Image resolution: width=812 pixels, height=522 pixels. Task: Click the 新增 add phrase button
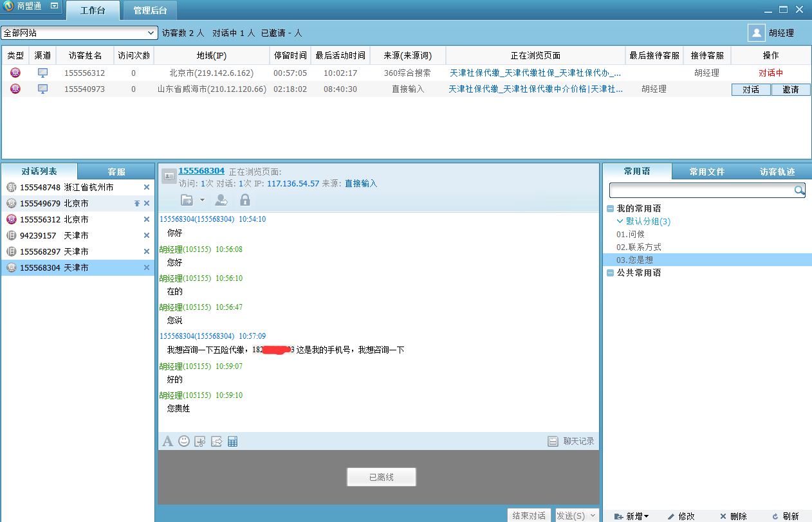[632, 516]
